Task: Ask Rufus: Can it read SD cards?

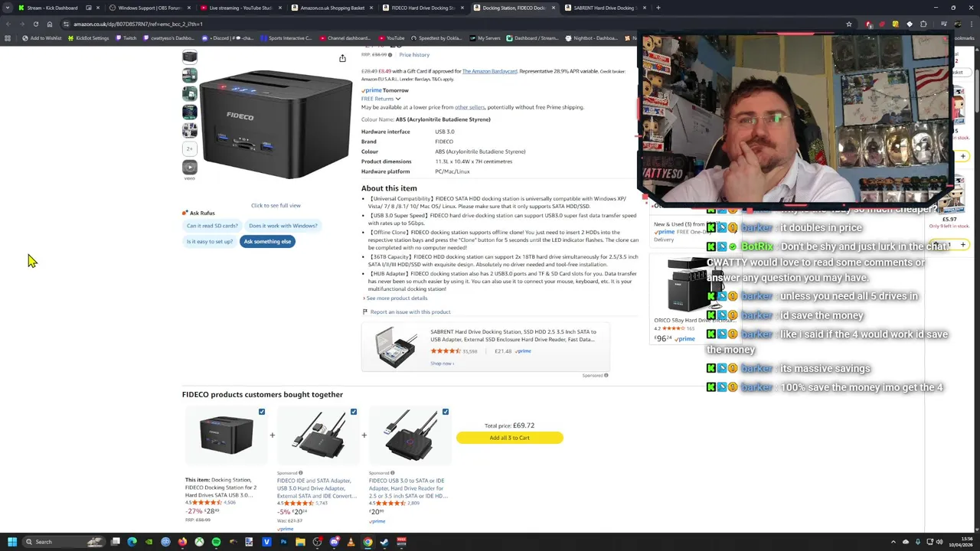Action: click(212, 226)
